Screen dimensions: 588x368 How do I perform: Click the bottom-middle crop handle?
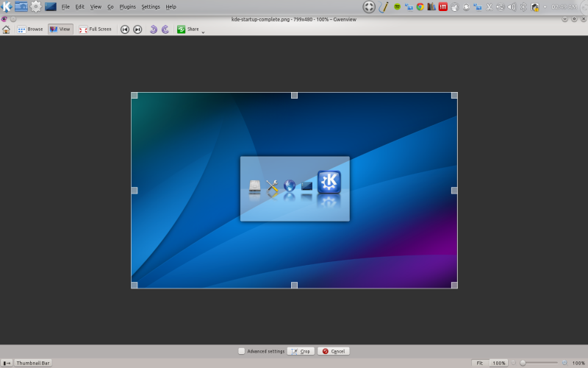pyautogui.click(x=295, y=285)
